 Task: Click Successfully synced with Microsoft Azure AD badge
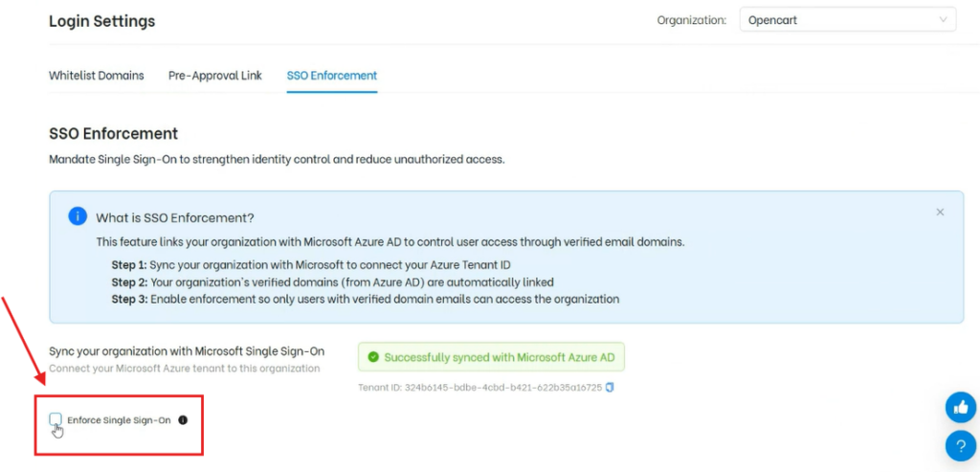pyautogui.click(x=491, y=357)
